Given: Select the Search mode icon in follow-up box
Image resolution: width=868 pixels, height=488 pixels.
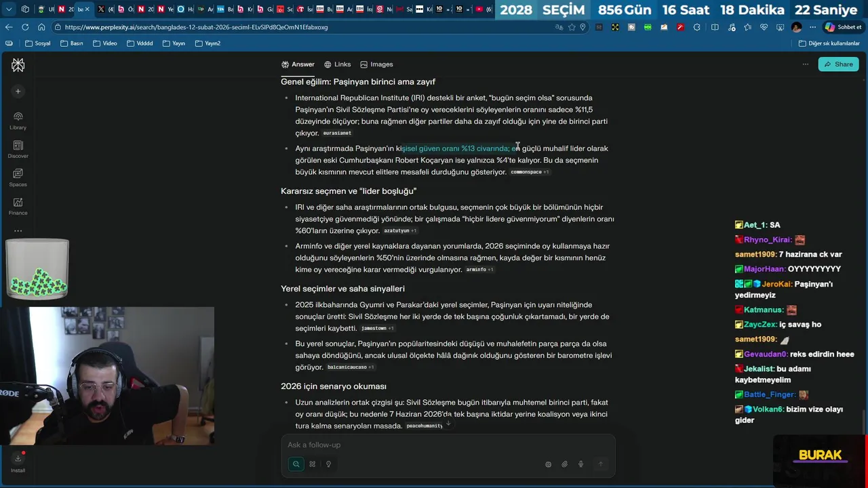Looking at the screenshot, I should pyautogui.click(x=296, y=464).
